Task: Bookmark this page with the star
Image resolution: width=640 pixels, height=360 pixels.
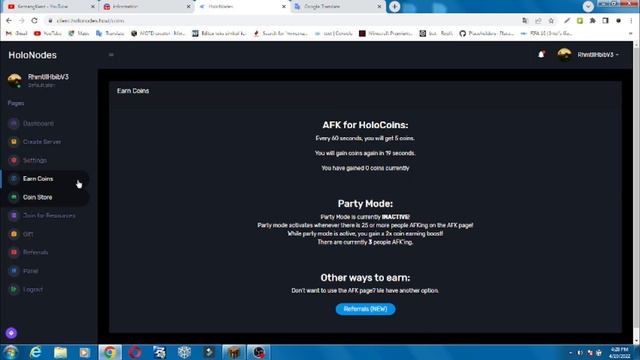Action: coord(551,20)
